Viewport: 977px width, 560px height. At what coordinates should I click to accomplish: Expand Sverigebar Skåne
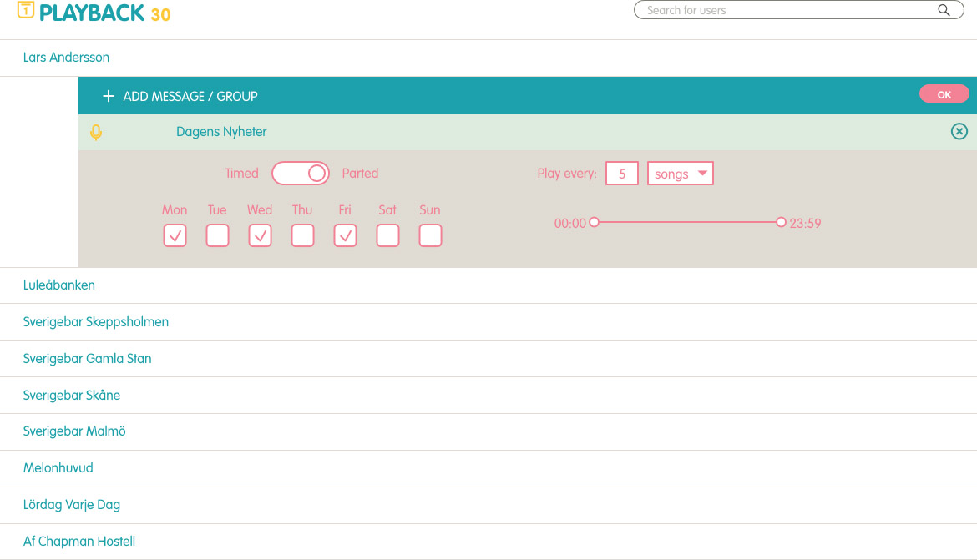488,396
